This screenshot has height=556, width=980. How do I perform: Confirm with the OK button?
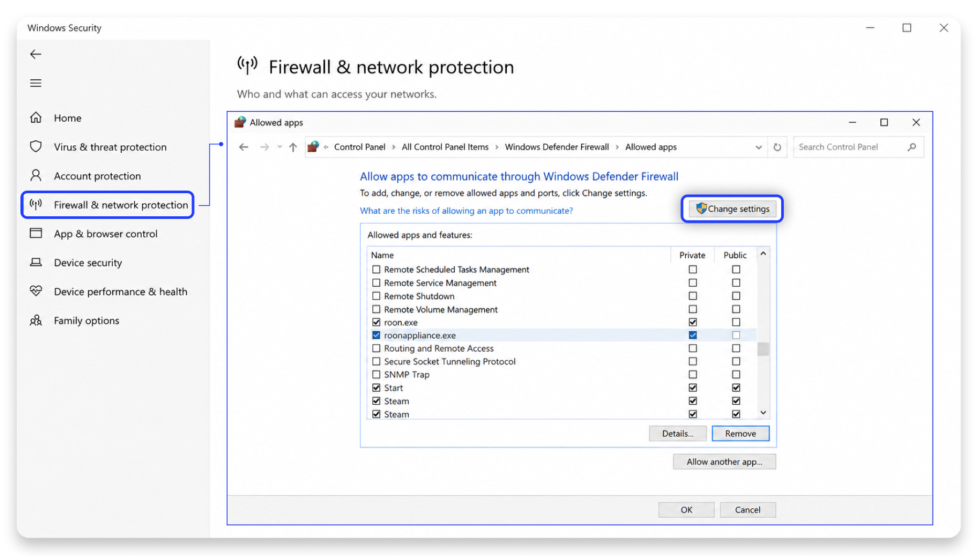coord(686,509)
